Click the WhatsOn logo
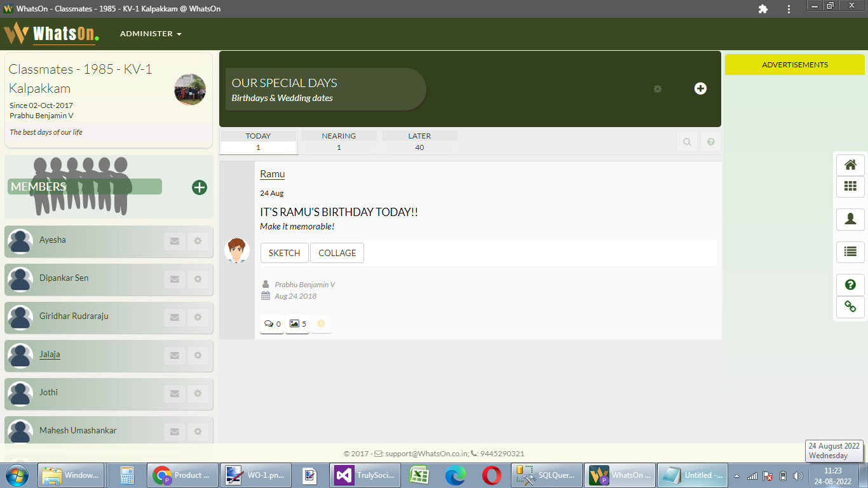This screenshot has width=868, height=488. point(51,33)
